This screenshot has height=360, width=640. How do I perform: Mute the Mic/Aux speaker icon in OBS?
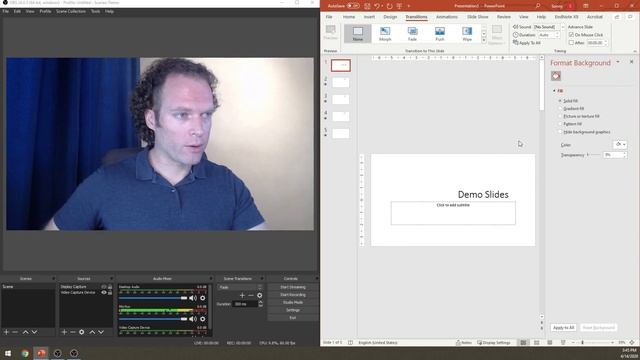click(193, 319)
